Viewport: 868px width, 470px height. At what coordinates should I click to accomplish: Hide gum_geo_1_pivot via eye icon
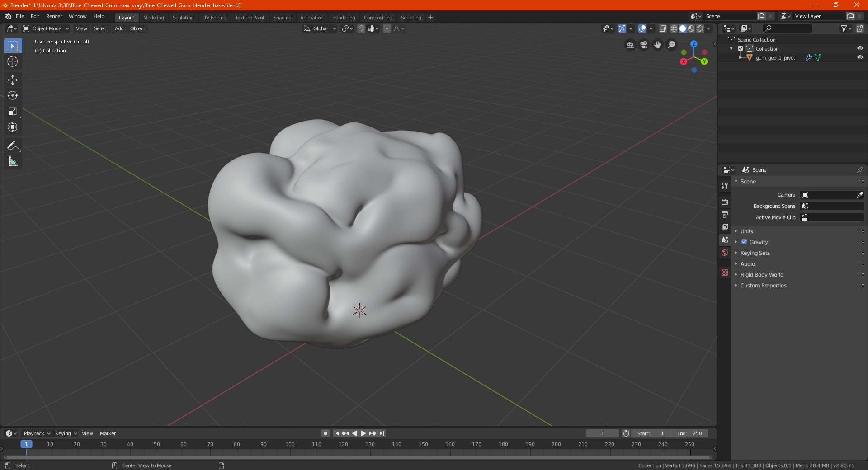pos(860,57)
